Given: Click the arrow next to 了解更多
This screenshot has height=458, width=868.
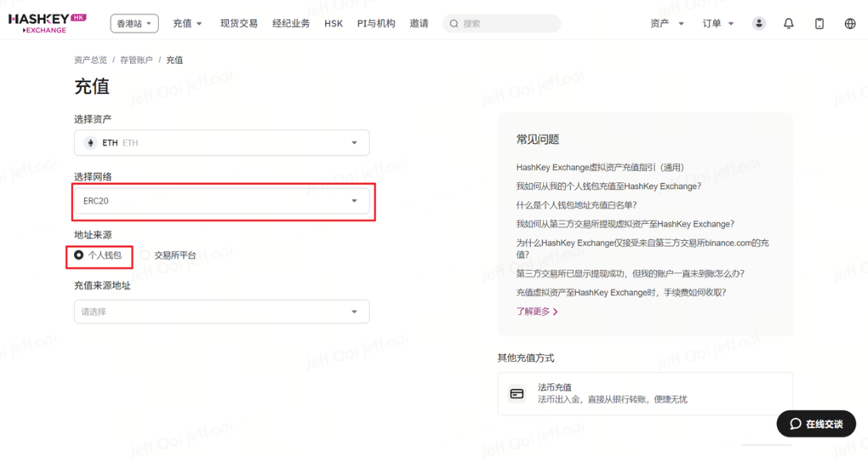Looking at the screenshot, I should click(x=555, y=312).
